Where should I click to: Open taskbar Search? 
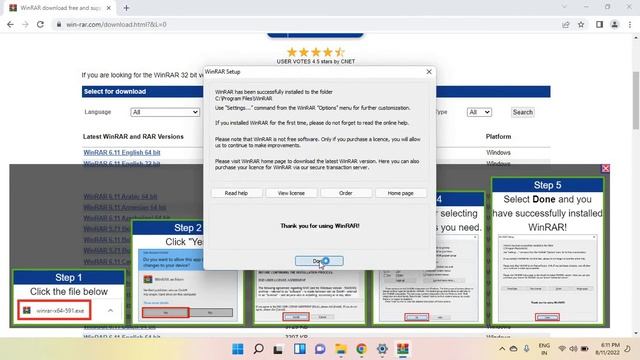[x=258, y=349]
